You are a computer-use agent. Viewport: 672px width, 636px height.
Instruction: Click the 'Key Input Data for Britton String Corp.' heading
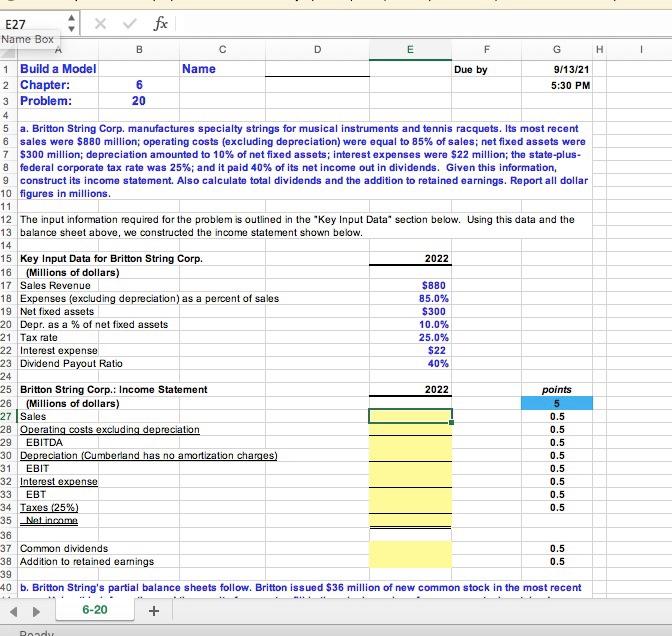(x=111, y=259)
